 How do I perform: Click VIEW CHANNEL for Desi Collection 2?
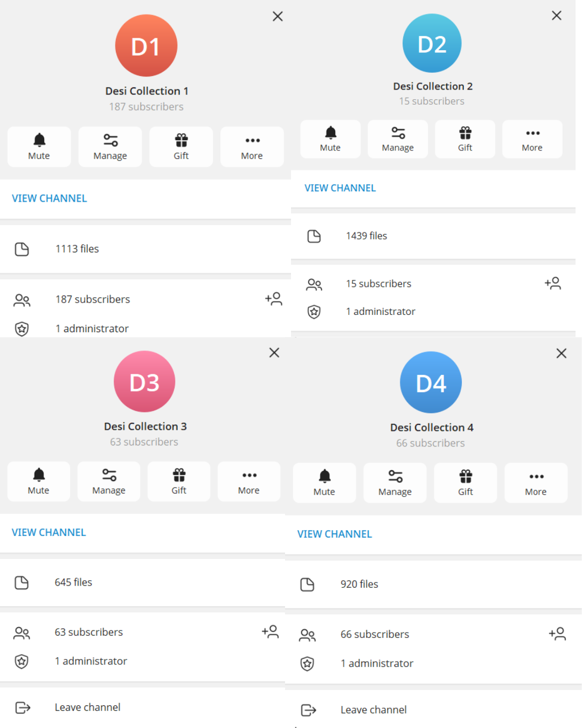(340, 188)
